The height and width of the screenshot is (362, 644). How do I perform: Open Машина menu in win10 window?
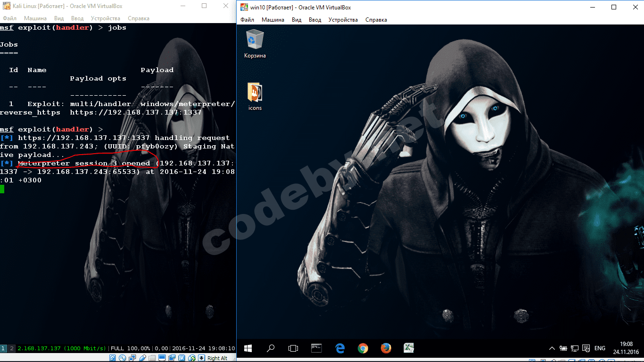273,20
